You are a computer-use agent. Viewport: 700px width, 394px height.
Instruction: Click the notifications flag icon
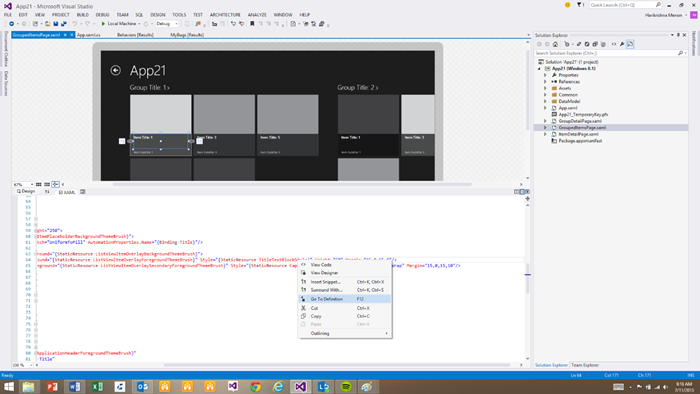[580, 5]
